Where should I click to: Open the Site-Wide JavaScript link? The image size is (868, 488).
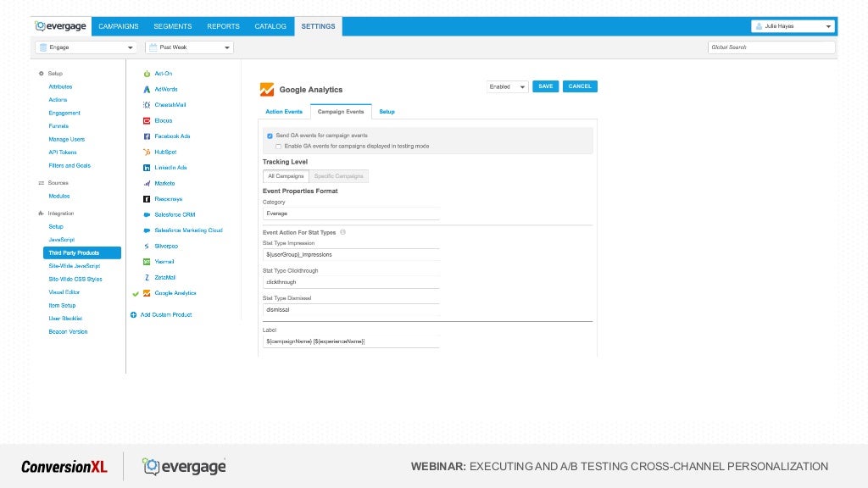tap(75, 266)
